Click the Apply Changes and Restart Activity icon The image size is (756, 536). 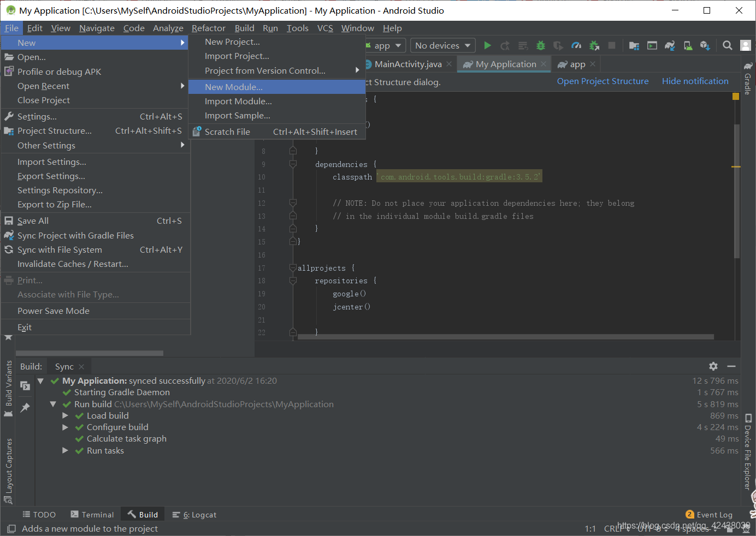tap(505, 46)
